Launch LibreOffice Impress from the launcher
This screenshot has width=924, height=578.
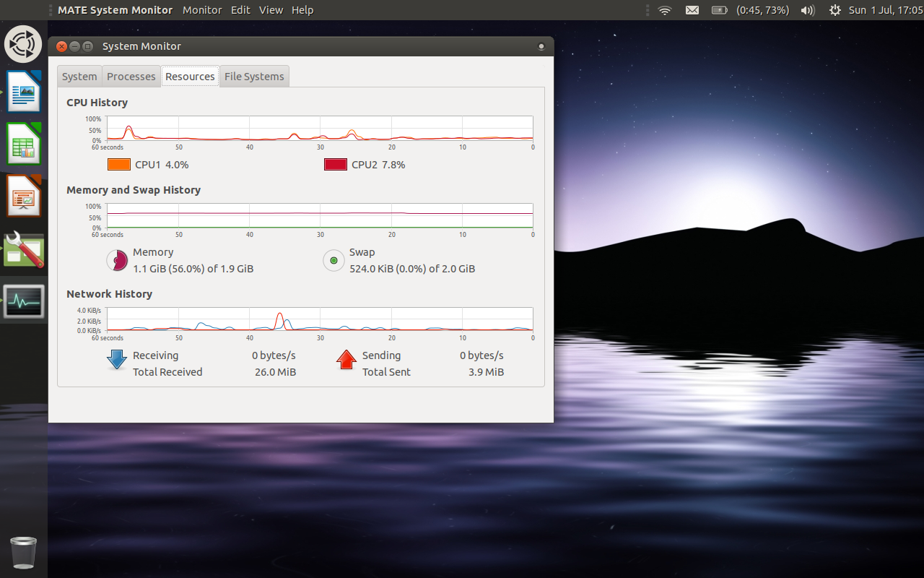[x=24, y=196]
